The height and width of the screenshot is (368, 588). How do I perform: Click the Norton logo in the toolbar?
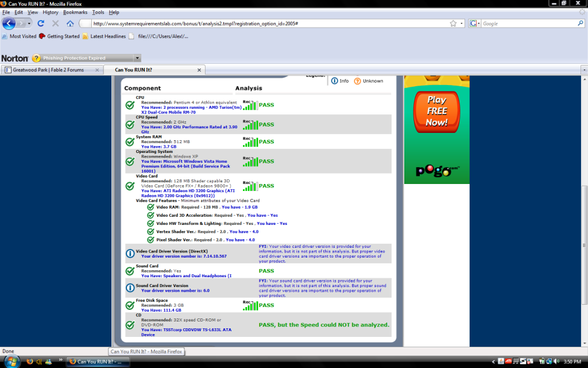coord(14,58)
